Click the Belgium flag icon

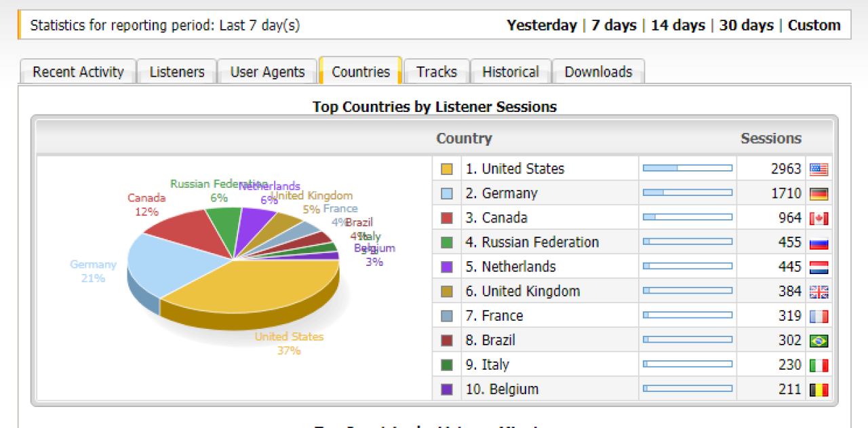(x=818, y=389)
